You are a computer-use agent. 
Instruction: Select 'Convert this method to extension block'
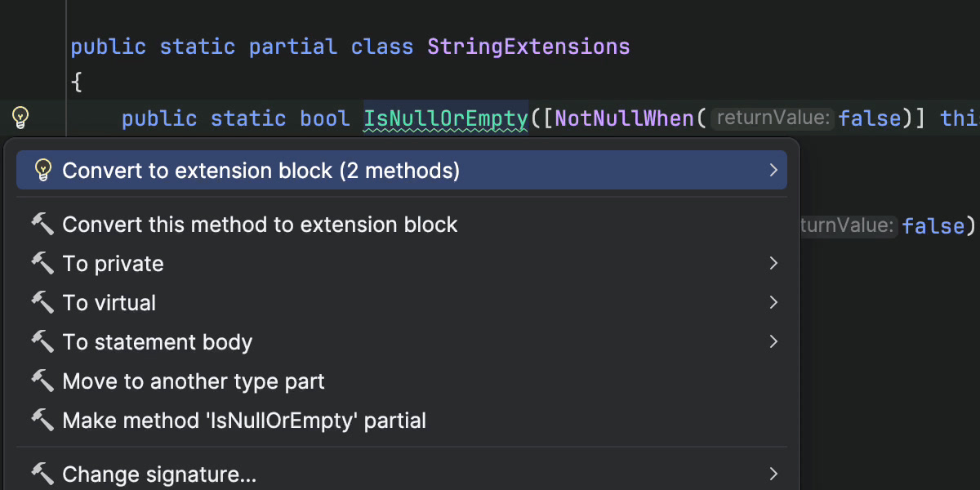point(260,225)
